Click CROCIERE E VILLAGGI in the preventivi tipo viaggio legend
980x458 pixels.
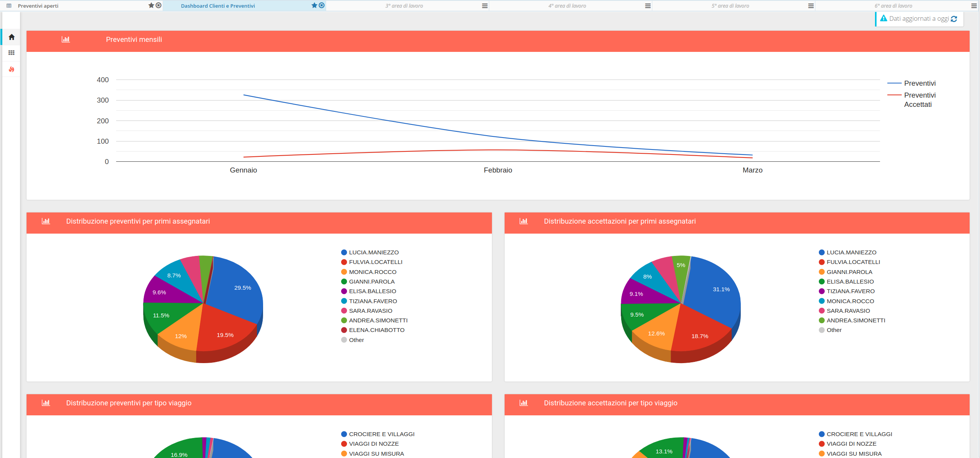pyautogui.click(x=378, y=434)
